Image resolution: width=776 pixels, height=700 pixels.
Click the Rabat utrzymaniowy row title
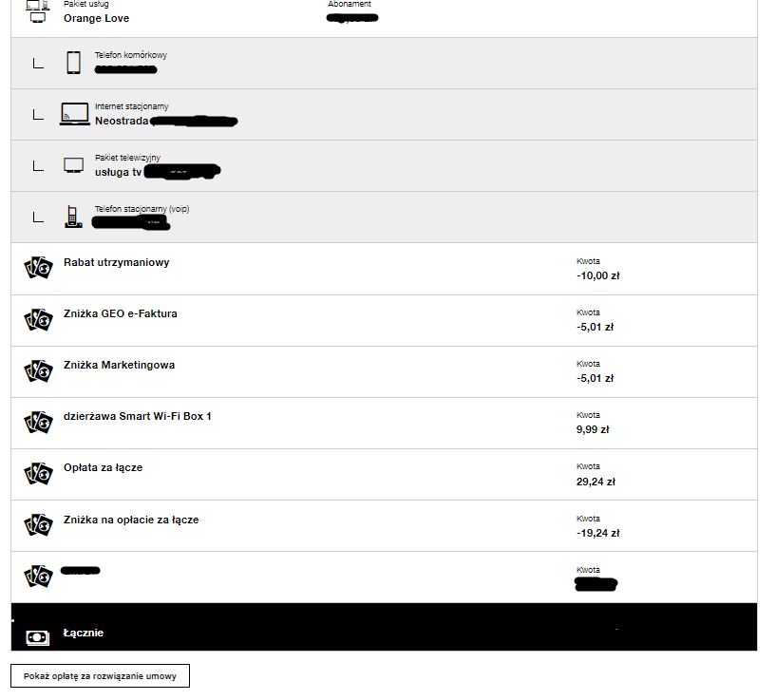point(116,262)
